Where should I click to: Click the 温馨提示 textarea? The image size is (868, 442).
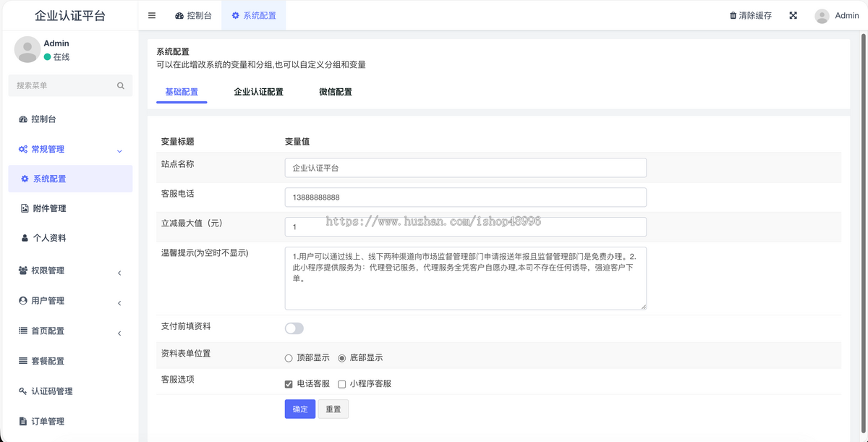click(x=465, y=279)
